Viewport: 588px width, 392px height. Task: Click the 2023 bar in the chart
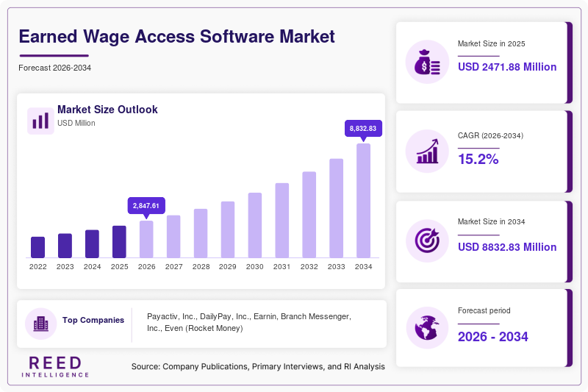tap(65, 246)
